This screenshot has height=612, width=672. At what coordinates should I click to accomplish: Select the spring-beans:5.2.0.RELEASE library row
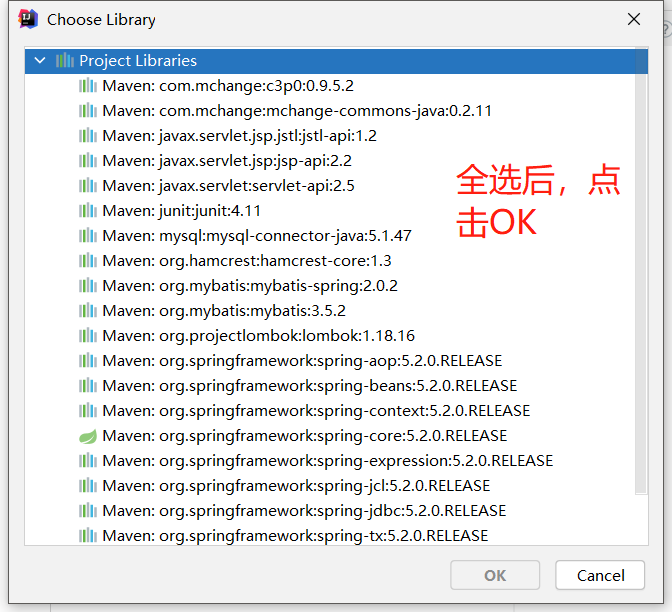[309, 386]
